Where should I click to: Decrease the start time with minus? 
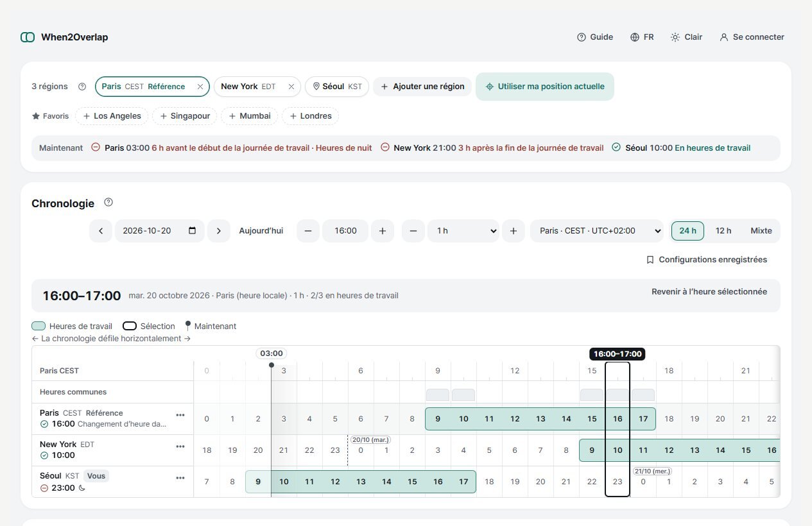tap(308, 231)
